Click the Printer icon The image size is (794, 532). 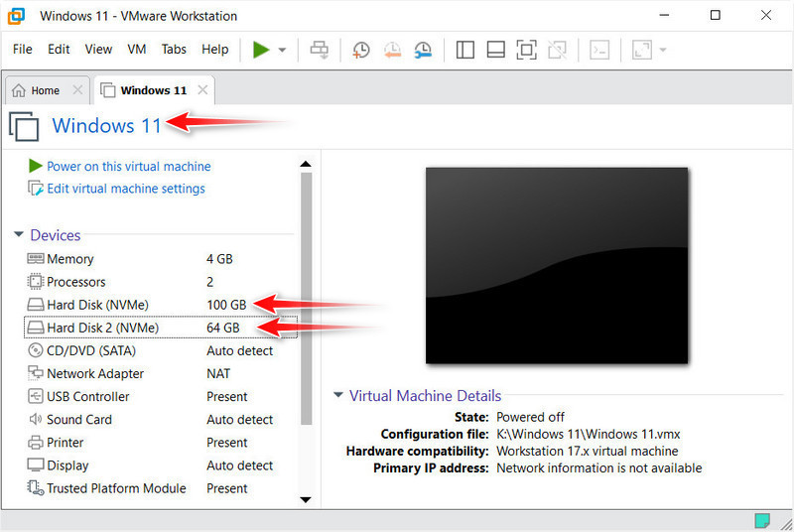(35, 443)
